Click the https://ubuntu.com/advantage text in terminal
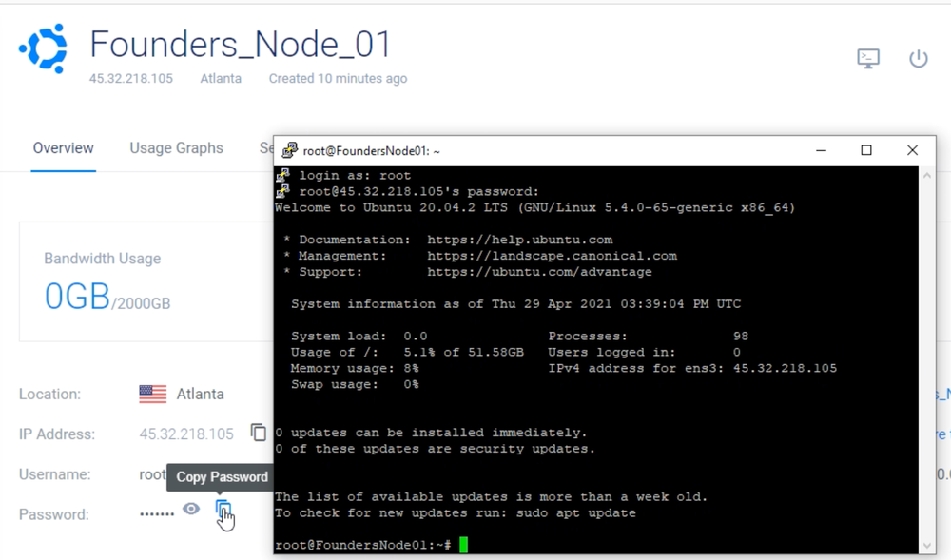Screen dimensions: 951x560 click(x=539, y=272)
